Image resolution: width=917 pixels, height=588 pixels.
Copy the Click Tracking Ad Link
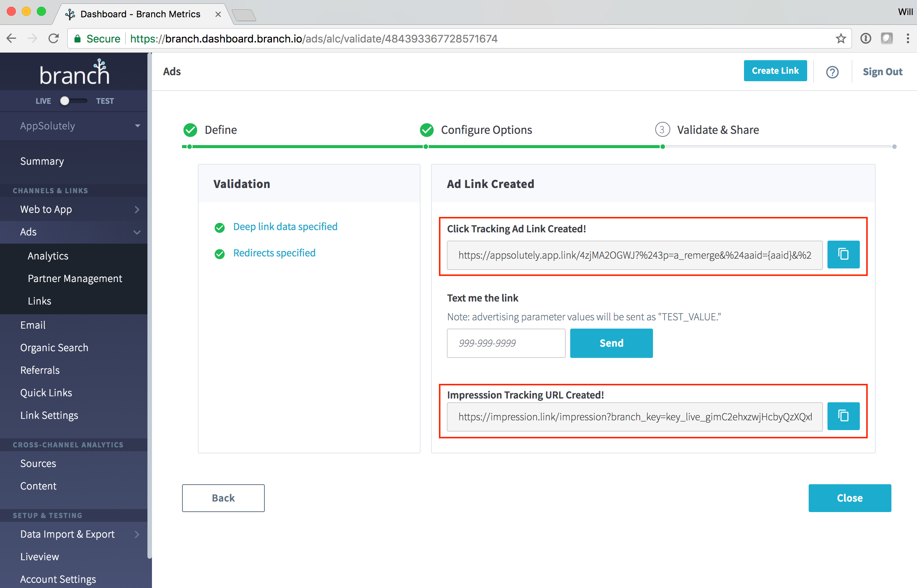pos(843,255)
